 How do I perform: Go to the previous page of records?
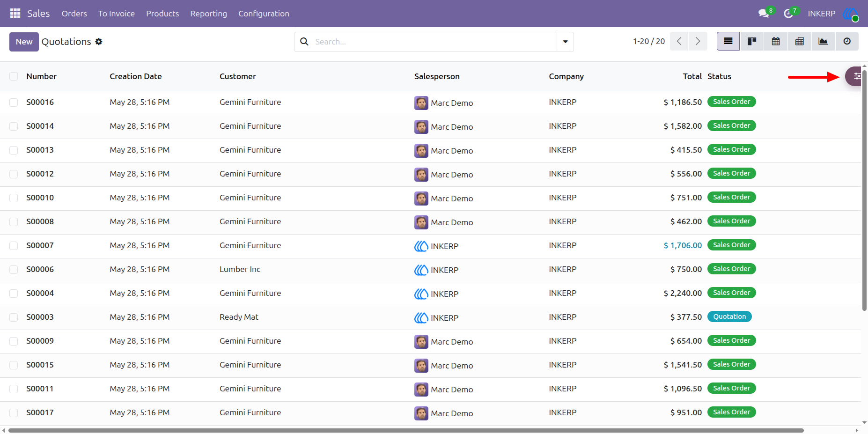pos(679,41)
